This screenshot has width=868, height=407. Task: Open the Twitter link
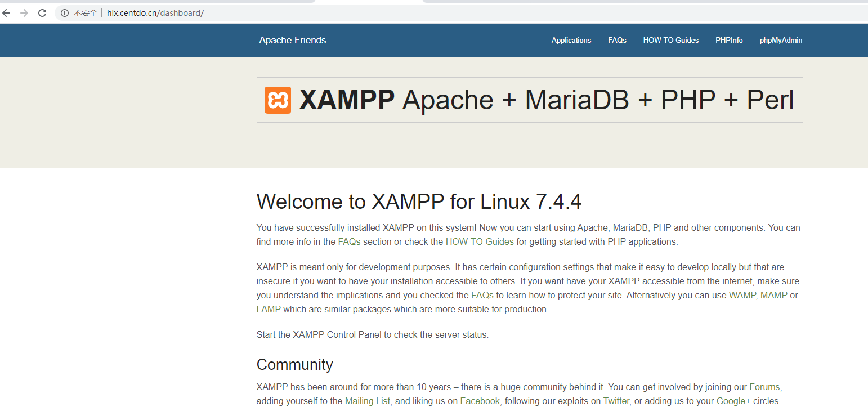(616, 401)
